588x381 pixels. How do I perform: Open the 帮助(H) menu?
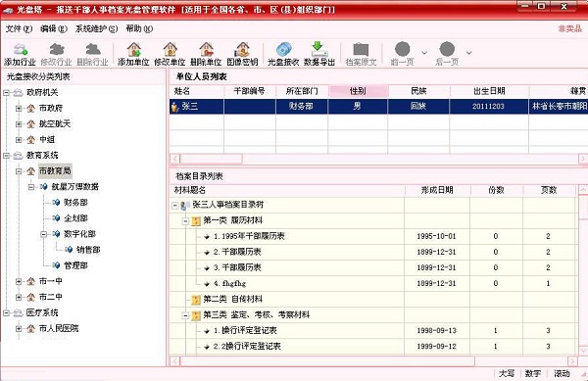point(139,28)
